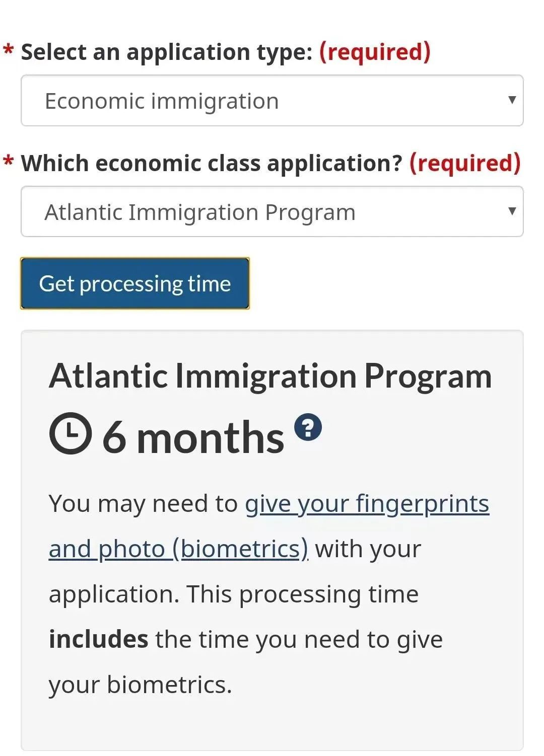Click the question mark help icon
544x756 pixels.
pos(308,427)
